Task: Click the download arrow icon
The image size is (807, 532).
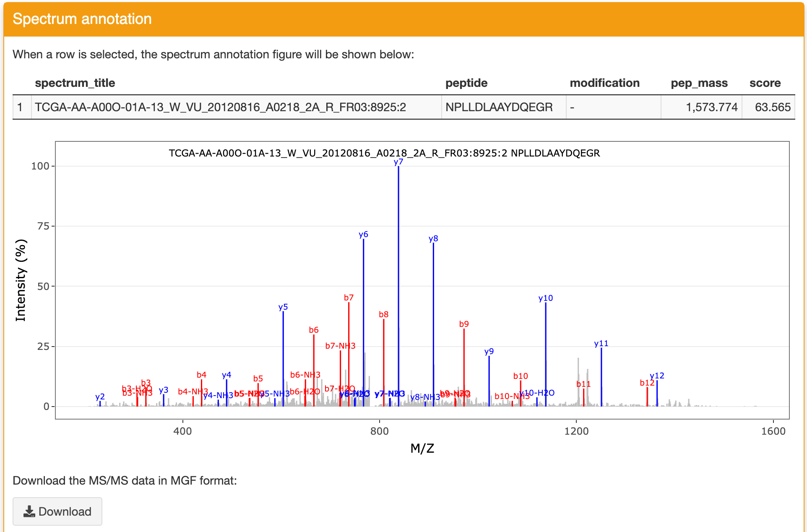Action: point(29,511)
